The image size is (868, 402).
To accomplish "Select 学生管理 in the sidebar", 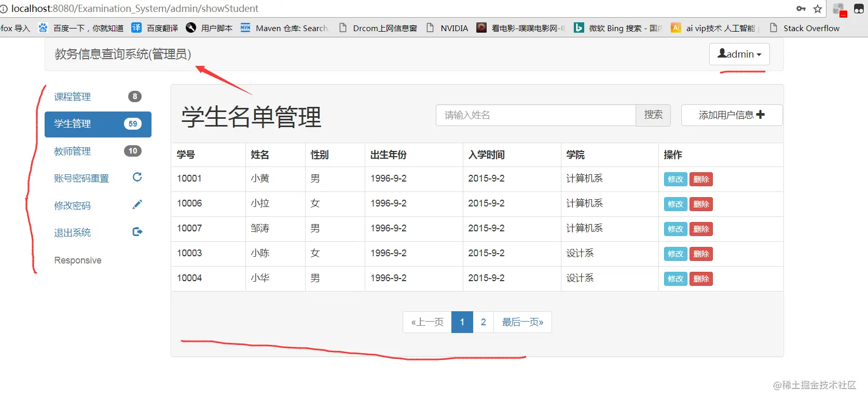I will (98, 124).
